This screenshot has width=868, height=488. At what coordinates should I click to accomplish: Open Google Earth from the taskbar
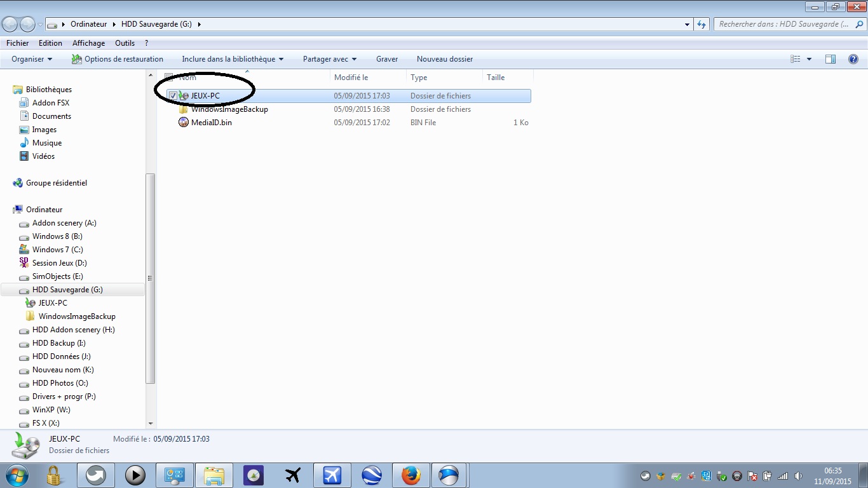click(372, 475)
